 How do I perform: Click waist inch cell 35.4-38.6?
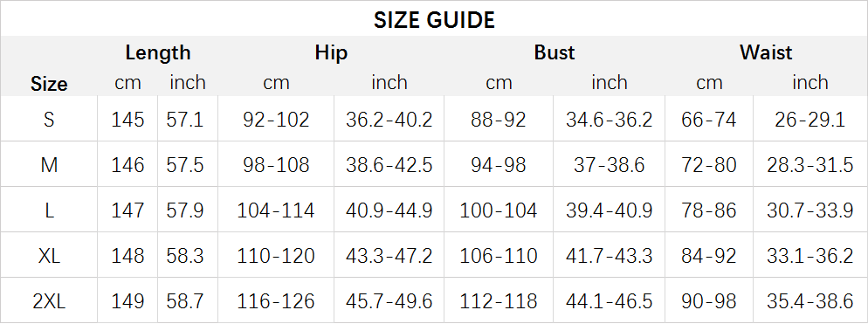(809, 301)
